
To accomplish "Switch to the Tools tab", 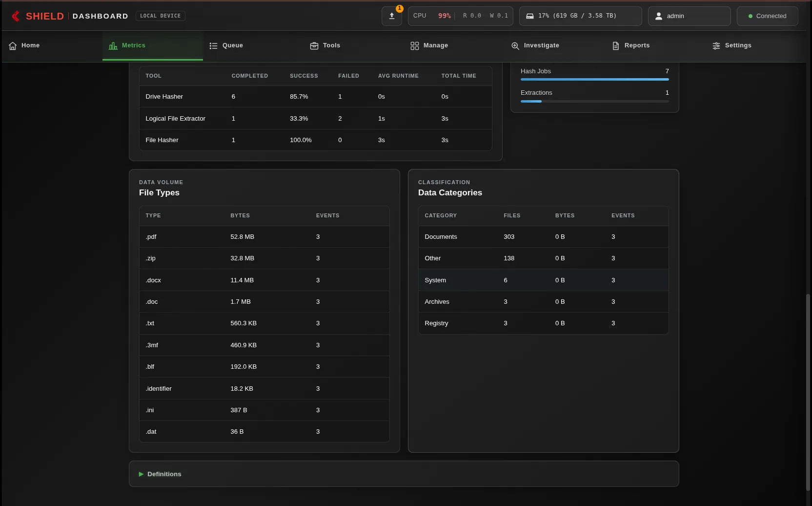I will click(353, 45).
